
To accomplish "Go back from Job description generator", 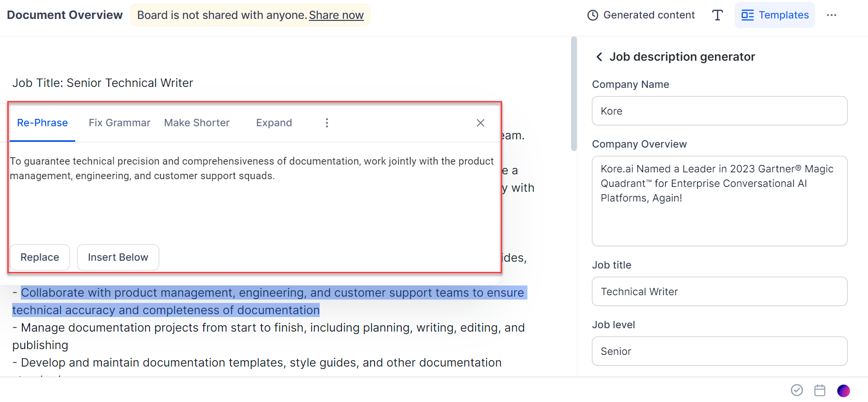I will 599,57.
